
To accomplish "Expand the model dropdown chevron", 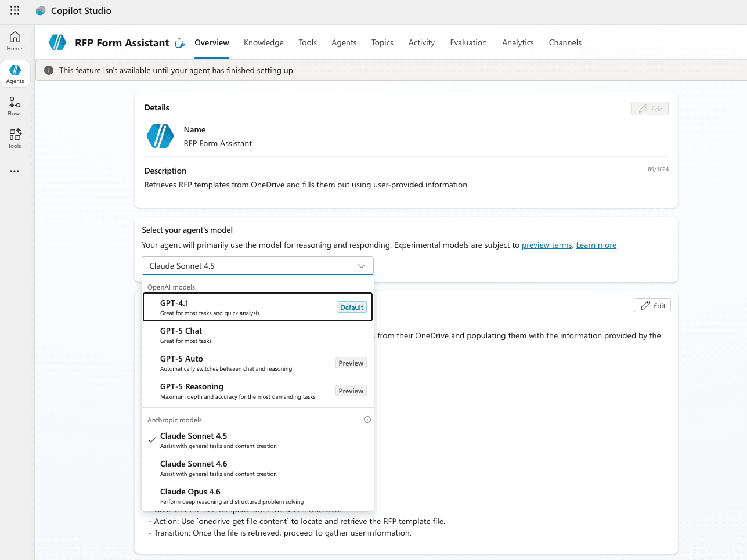I will click(362, 266).
